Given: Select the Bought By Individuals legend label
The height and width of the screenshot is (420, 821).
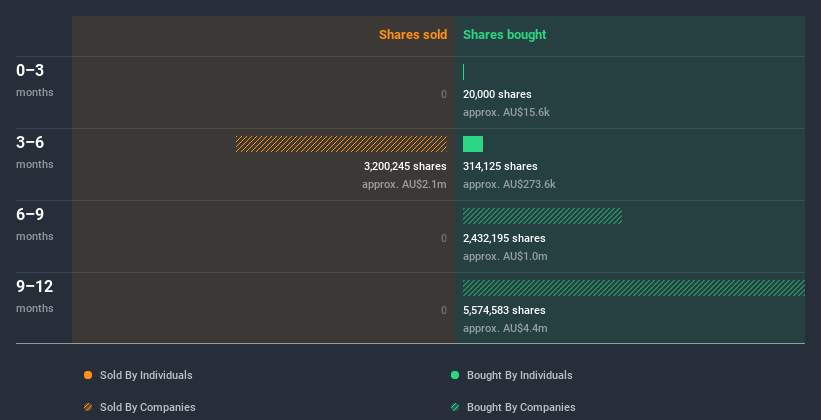Looking at the screenshot, I should coord(519,375).
